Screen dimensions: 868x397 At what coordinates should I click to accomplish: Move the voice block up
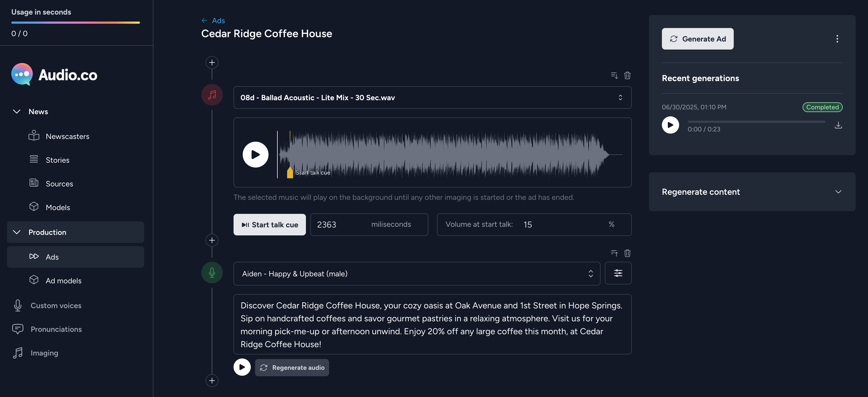click(x=614, y=253)
